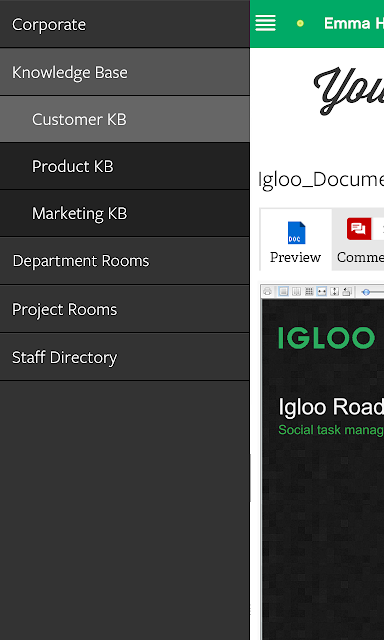The image size is (384, 640).
Task: Open Marketing KB submenu item
Action: (124, 213)
